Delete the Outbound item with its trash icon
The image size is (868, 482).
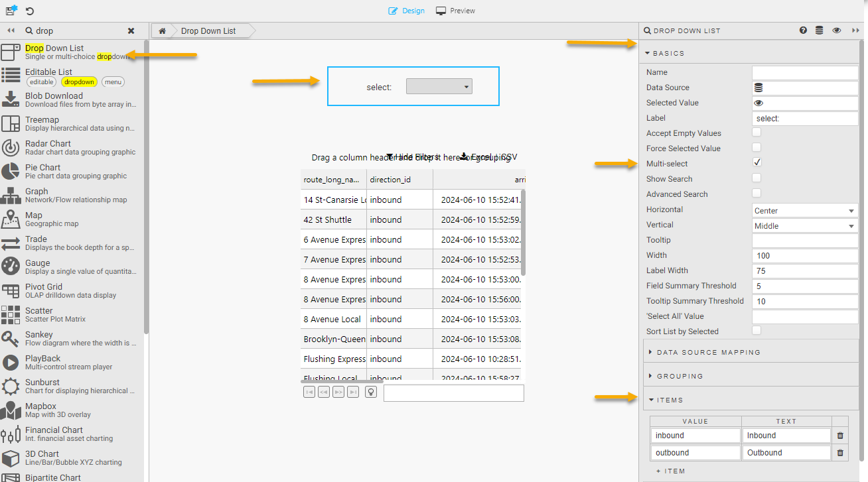[x=839, y=452]
